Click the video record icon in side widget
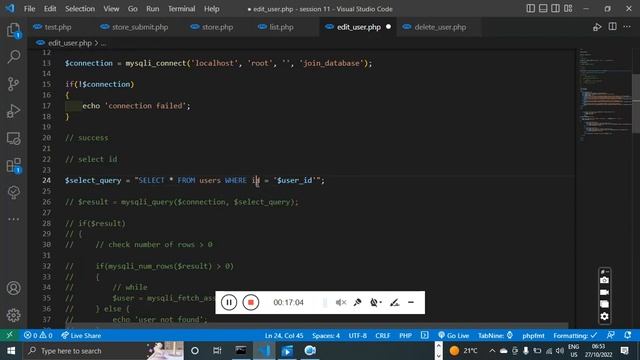 604,292
